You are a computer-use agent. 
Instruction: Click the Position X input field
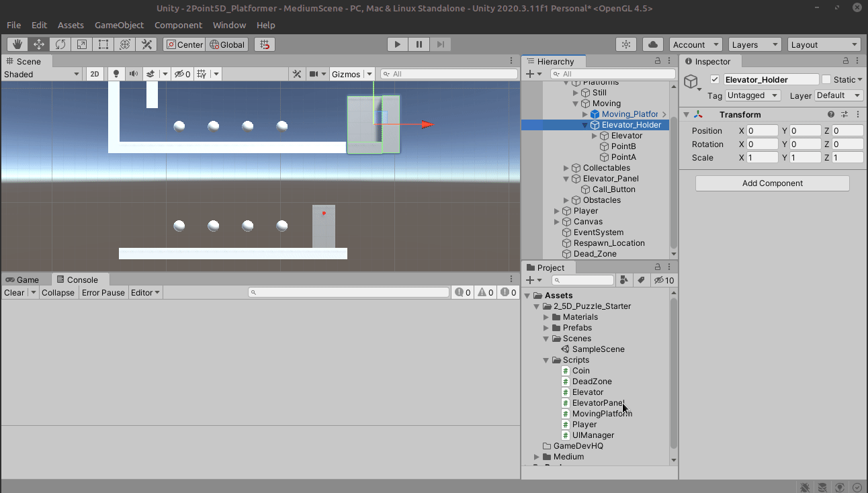[x=762, y=131]
